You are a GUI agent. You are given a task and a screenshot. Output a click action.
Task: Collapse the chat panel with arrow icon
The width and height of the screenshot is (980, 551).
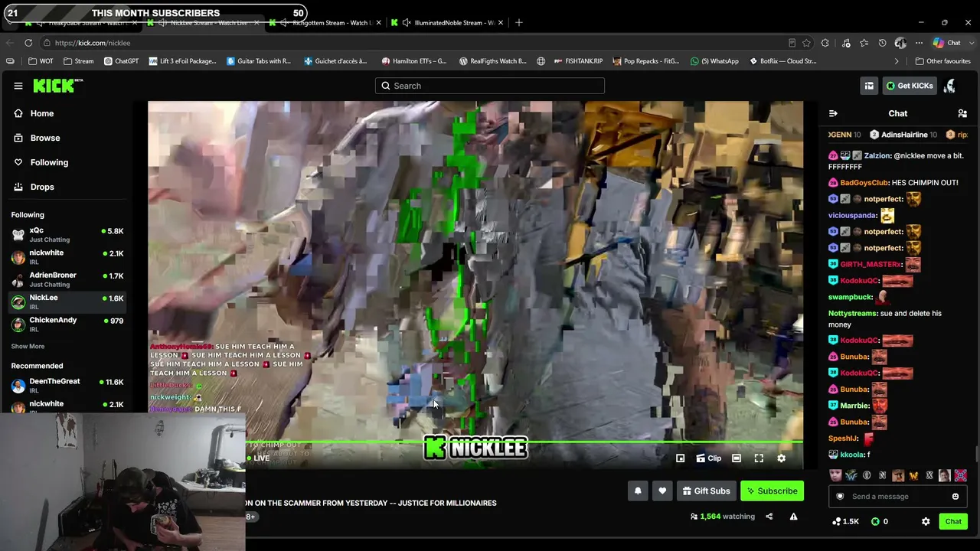[833, 113]
